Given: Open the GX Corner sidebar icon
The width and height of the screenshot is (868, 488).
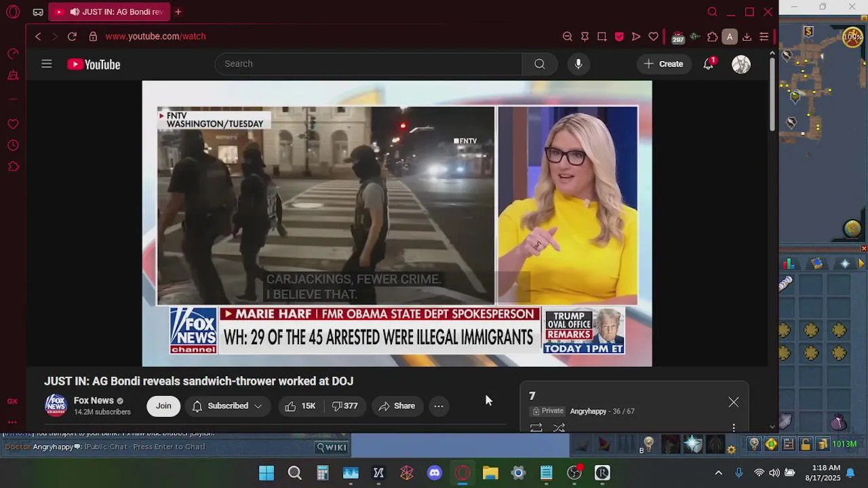Looking at the screenshot, I should tap(12, 401).
